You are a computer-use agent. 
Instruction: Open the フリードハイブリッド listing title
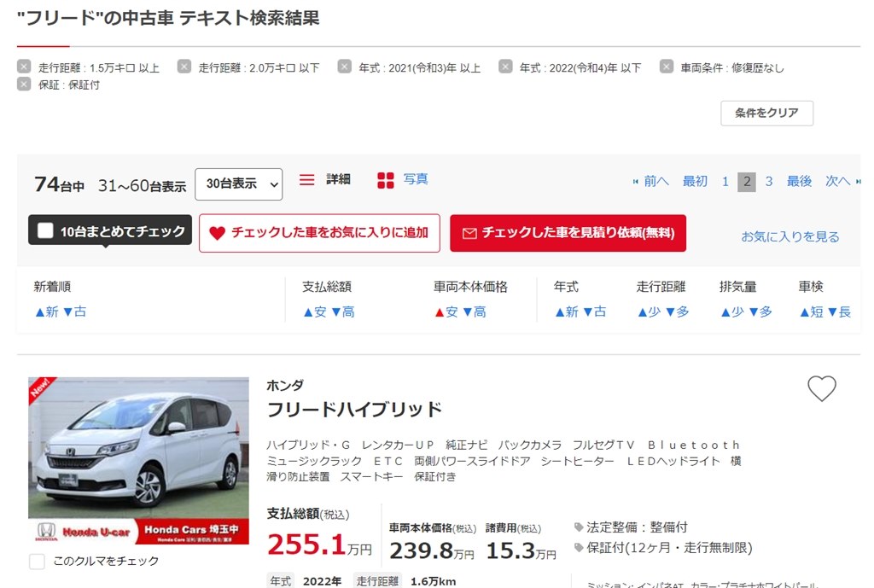(x=354, y=410)
